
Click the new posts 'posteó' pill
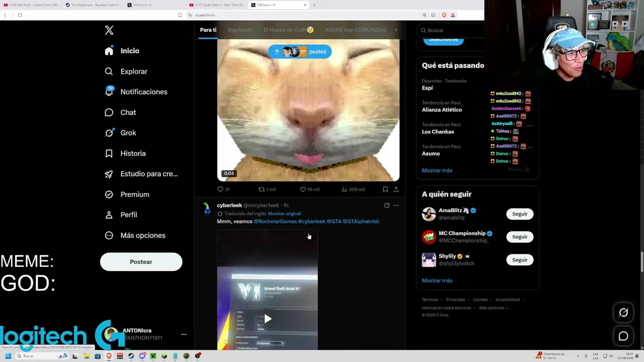coord(300,52)
